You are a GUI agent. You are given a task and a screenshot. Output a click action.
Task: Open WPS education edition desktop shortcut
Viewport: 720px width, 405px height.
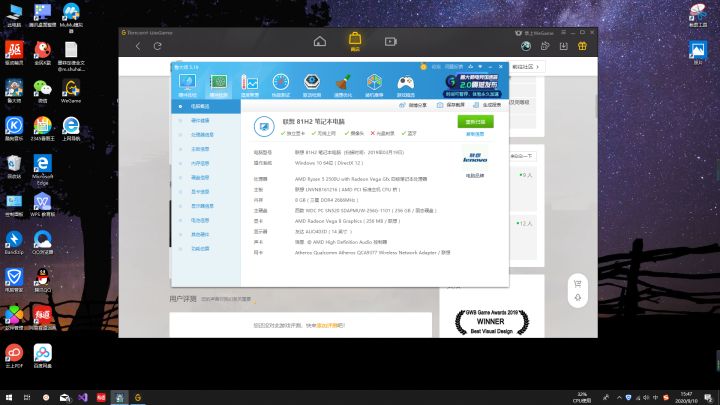42,204
